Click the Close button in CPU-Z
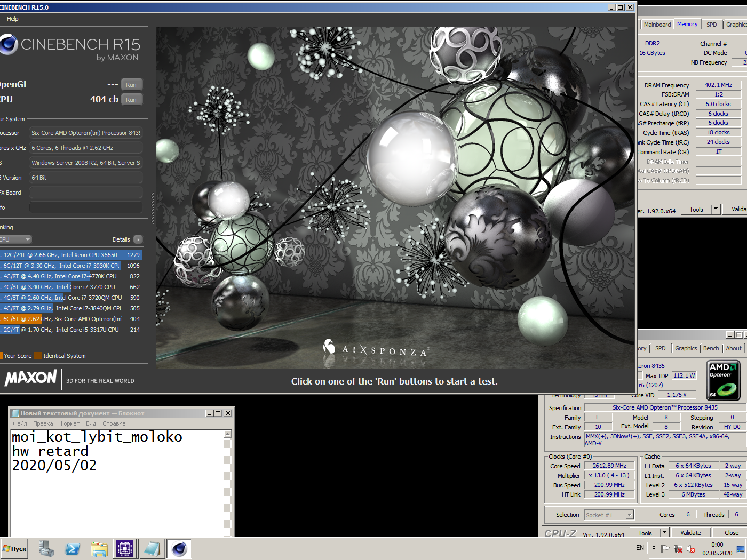The height and width of the screenshot is (560, 747). pos(731,532)
